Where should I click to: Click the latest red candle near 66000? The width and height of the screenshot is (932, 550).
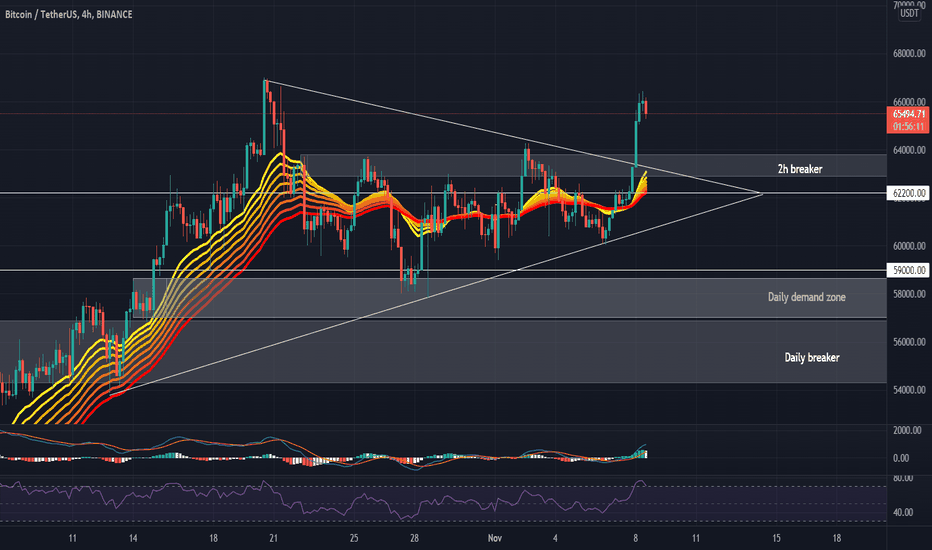coord(646,107)
